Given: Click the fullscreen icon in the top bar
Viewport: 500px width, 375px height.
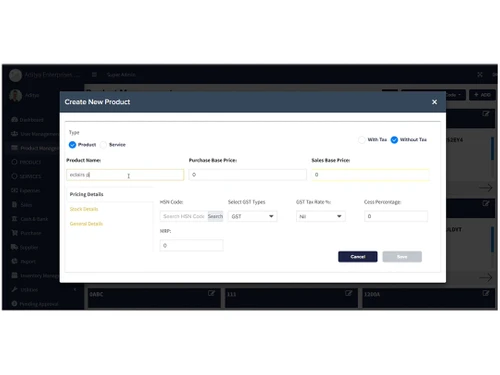Looking at the screenshot, I should click(480, 75).
